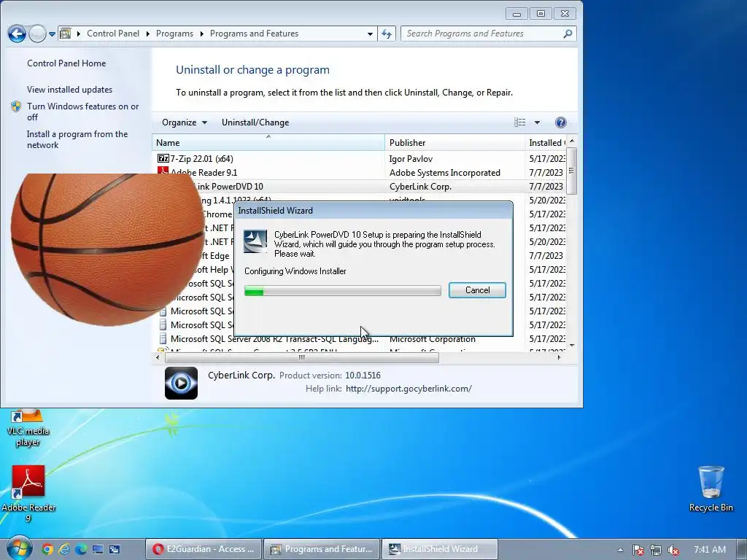
Task: Open the Action Center flag icon
Action: click(x=638, y=550)
